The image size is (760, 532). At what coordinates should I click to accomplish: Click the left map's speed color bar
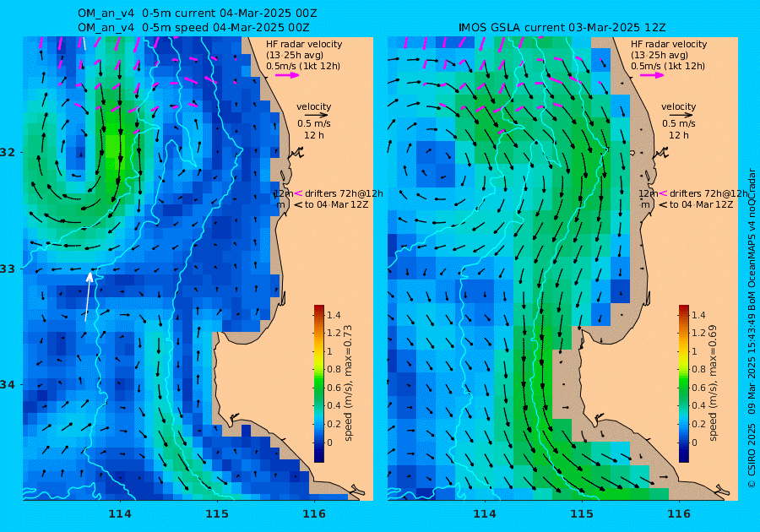(319, 383)
